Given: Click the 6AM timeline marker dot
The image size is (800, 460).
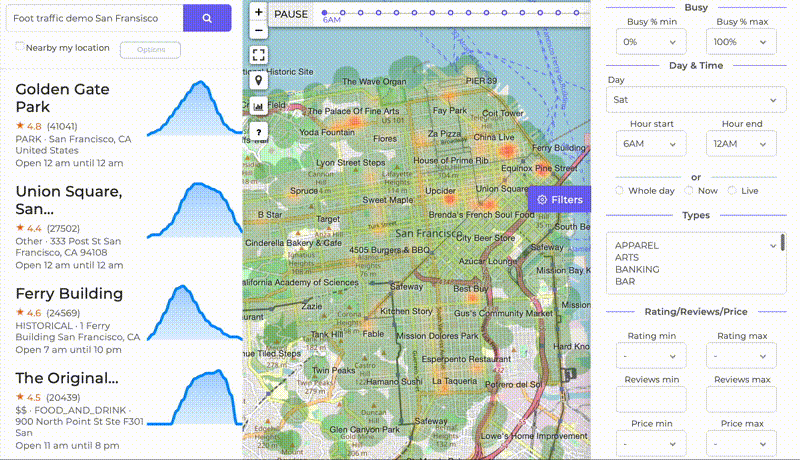Looking at the screenshot, I should (x=324, y=12).
